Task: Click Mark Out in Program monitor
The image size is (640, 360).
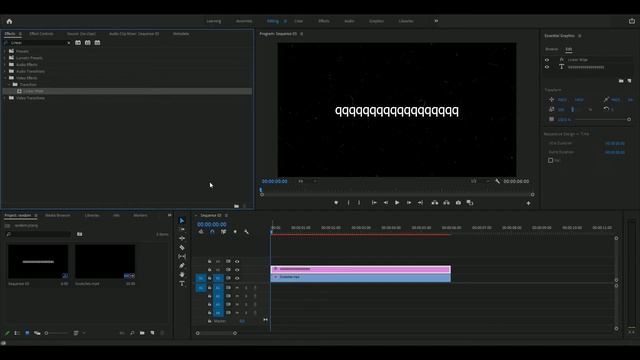Action: point(359,202)
